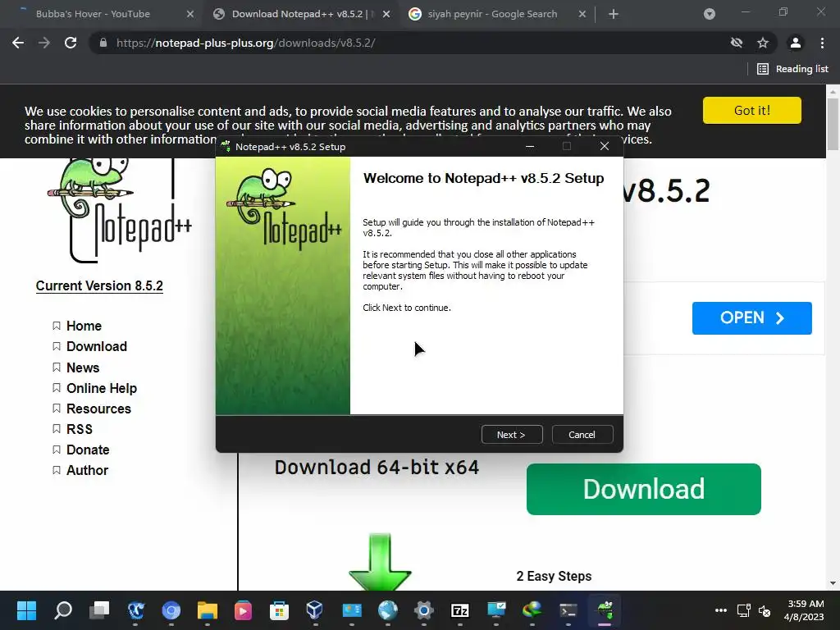This screenshot has height=630, width=840.
Task: View site info padlock icon
Action: 103,43
